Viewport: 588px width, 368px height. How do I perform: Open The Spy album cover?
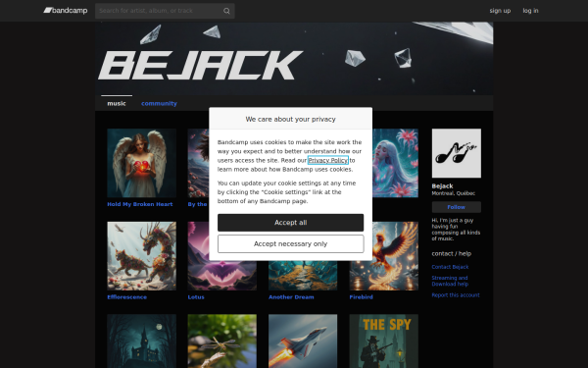coord(383,341)
